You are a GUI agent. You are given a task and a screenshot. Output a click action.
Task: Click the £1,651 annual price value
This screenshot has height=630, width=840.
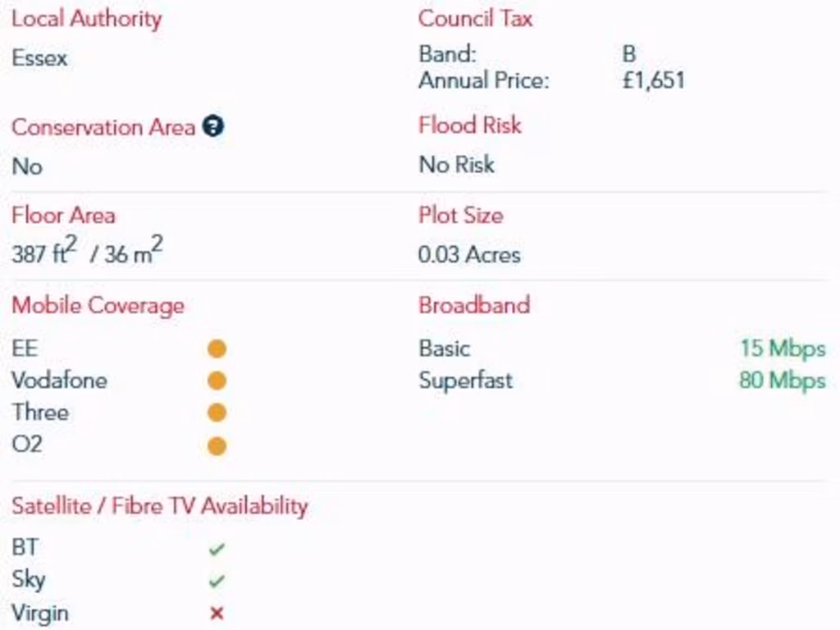pos(653,80)
